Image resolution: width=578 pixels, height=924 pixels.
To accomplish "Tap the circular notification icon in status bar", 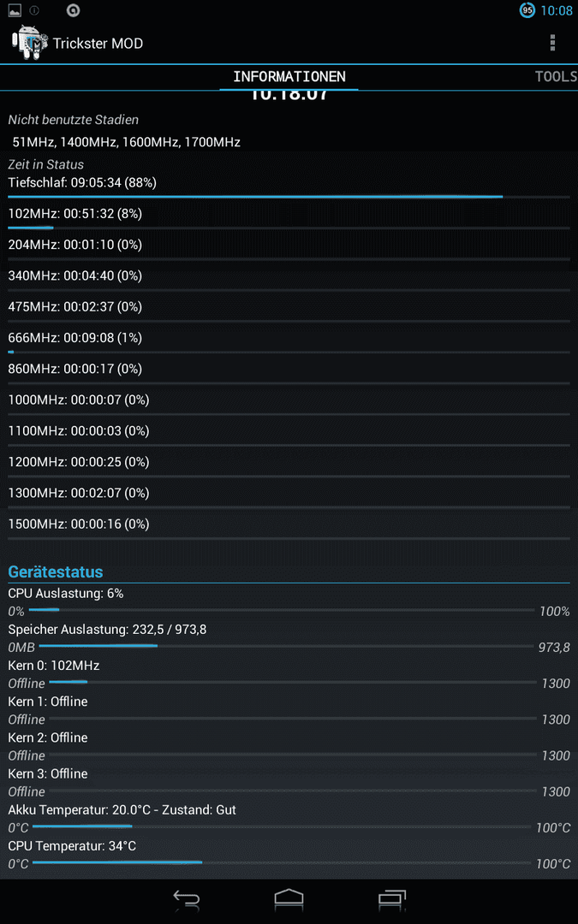I will (73, 10).
